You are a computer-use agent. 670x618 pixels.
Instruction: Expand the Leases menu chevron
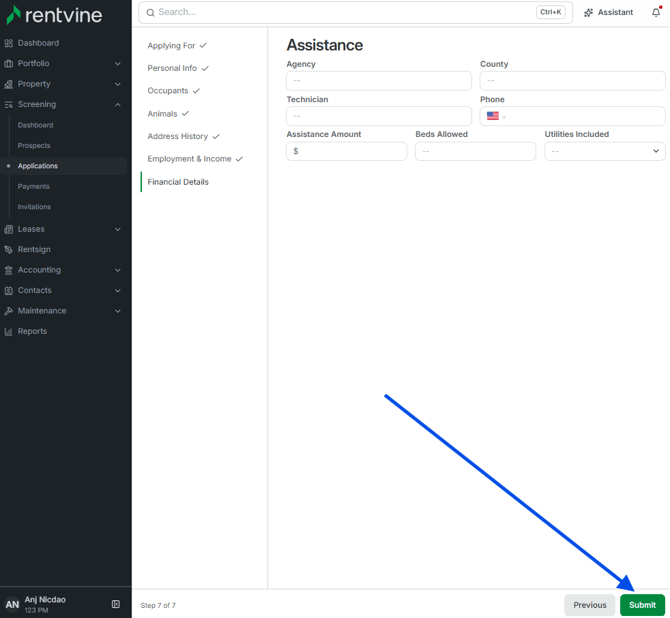click(118, 230)
